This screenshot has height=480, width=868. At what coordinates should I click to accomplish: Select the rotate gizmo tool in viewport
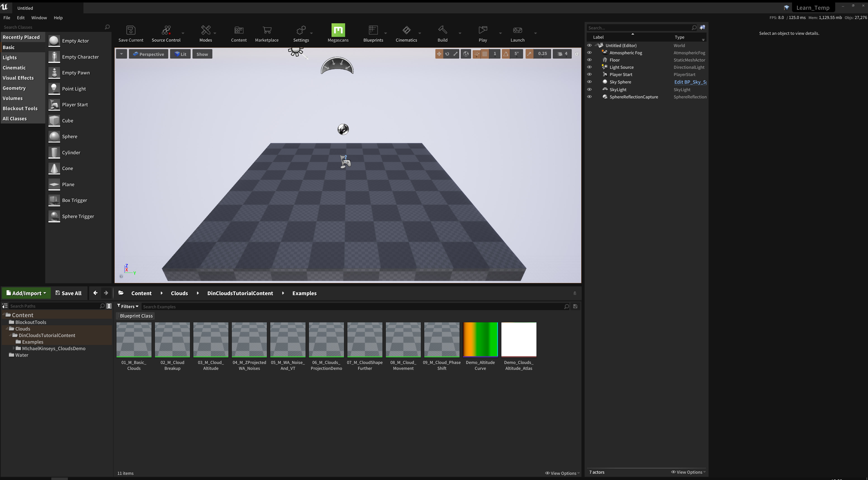click(x=447, y=54)
